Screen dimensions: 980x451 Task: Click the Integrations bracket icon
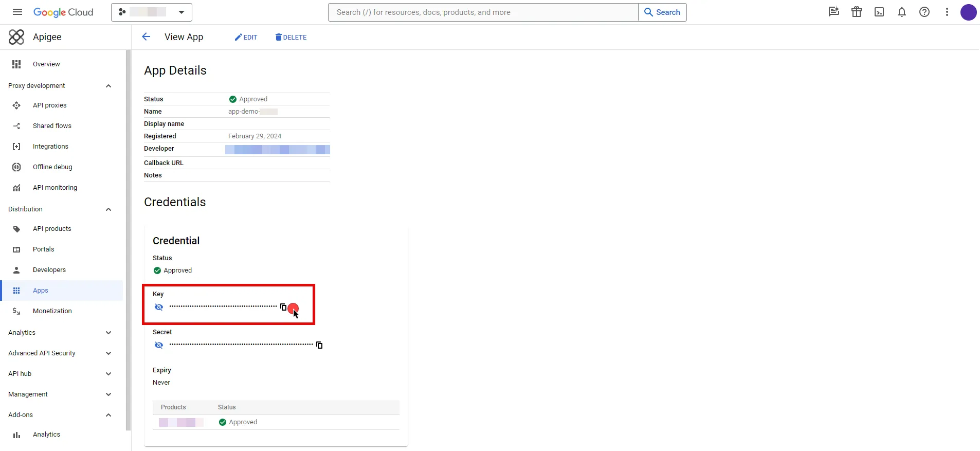(x=16, y=147)
